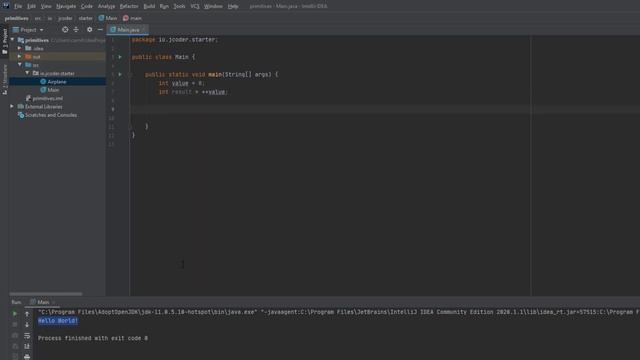This screenshot has height=360, width=640.
Task: Click 'Process finished with exit code 0' text
Action: [93, 338]
